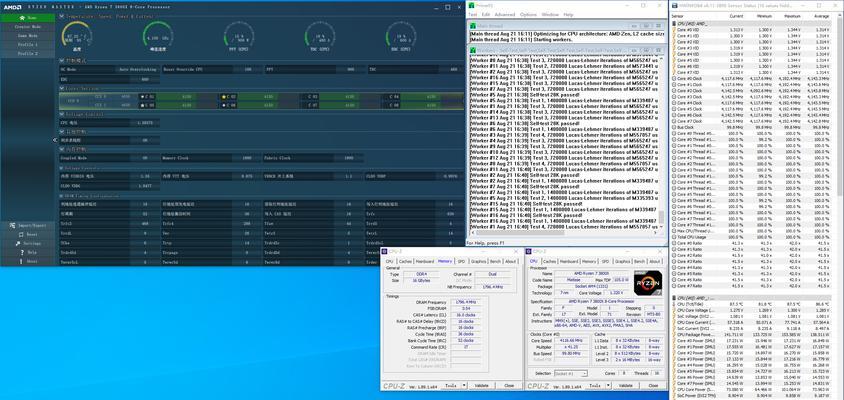The width and height of the screenshot is (844, 400).
Task: Switch to Bench tab in right CPU-Z window
Action: [x=639, y=261]
